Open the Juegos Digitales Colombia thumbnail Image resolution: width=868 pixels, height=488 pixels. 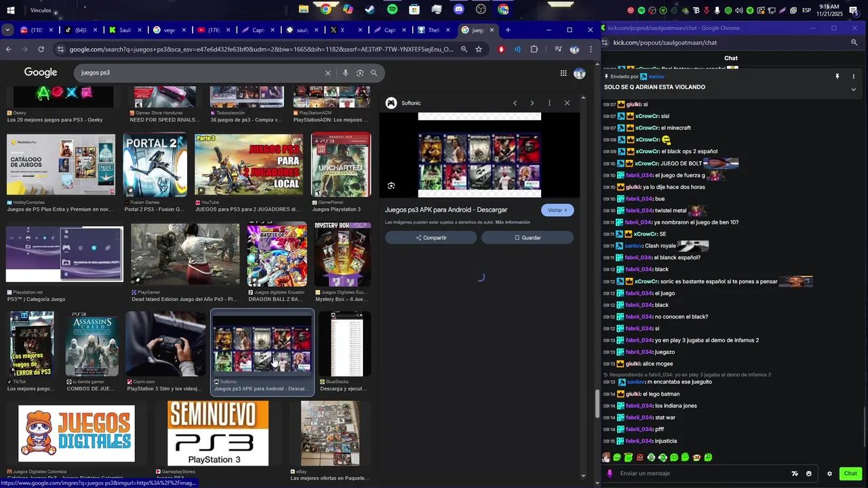(77, 433)
